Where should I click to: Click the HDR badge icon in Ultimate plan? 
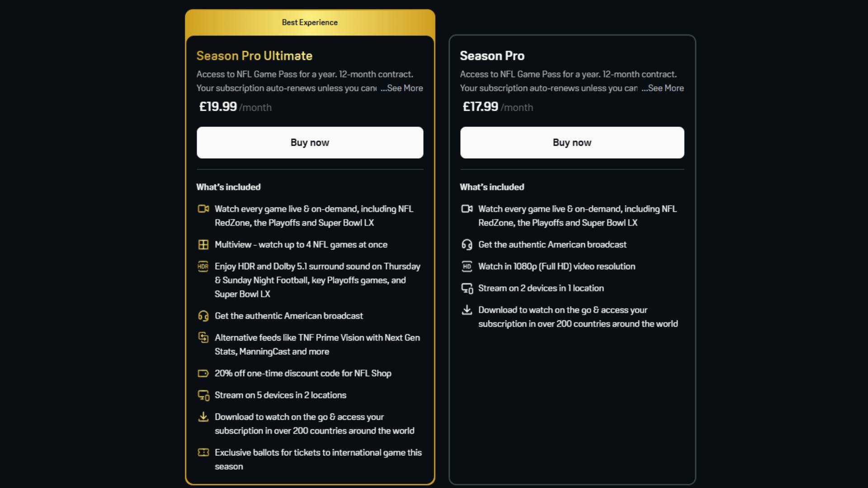click(203, 267)
